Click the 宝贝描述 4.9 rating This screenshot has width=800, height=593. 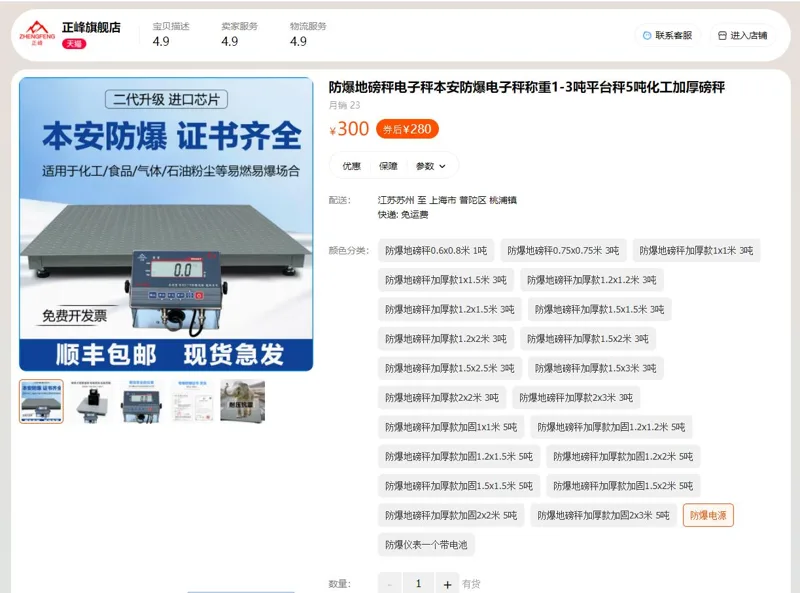coord(171,34)
